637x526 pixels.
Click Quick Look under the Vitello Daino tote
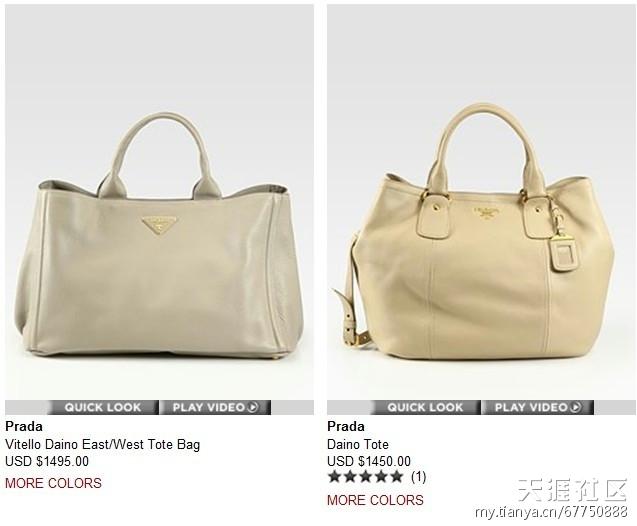point(103,407)
